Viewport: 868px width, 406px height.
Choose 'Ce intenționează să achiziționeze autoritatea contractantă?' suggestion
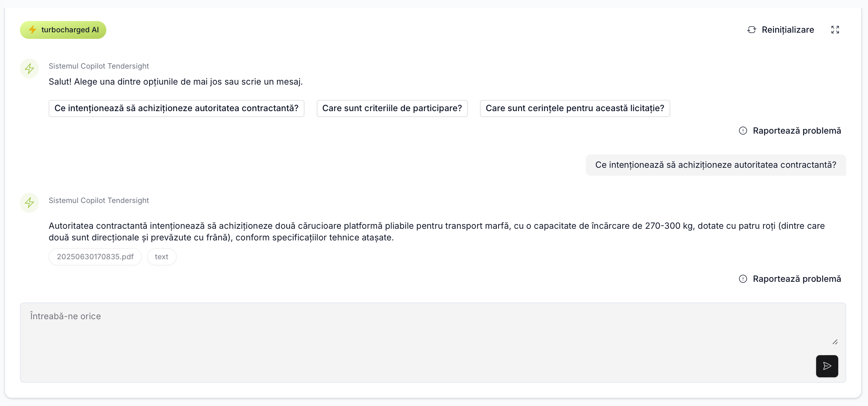click(176, 108)
